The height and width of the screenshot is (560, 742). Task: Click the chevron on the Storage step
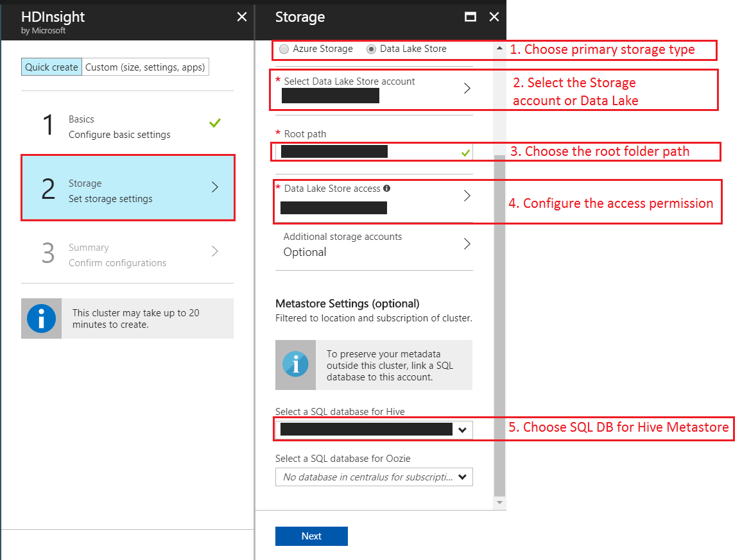215,187
